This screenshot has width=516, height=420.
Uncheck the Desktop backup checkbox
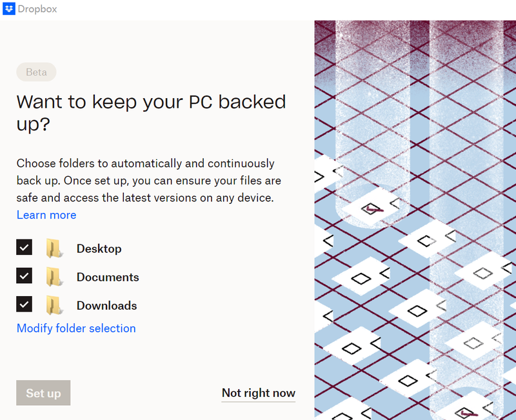coord(25,248)
